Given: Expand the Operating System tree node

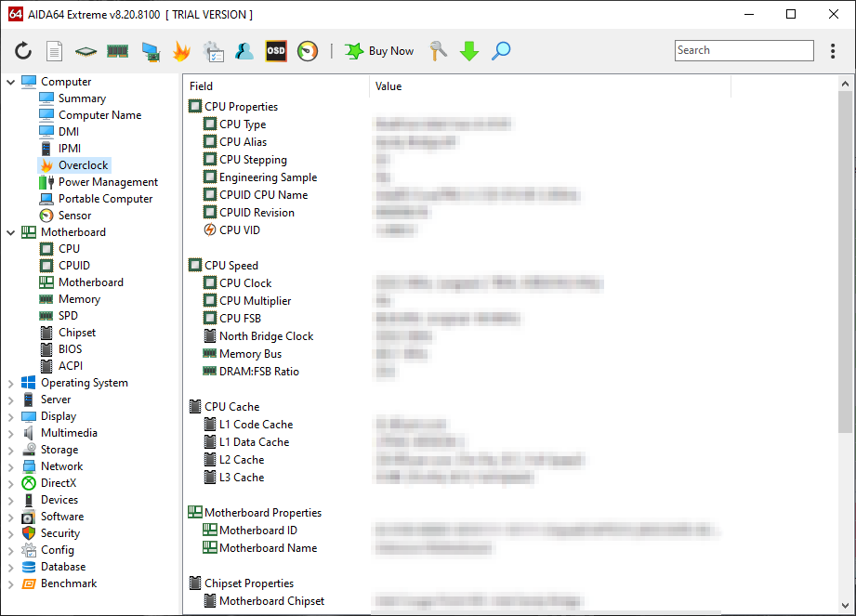Looking at the screenshot, I should 11,383.
